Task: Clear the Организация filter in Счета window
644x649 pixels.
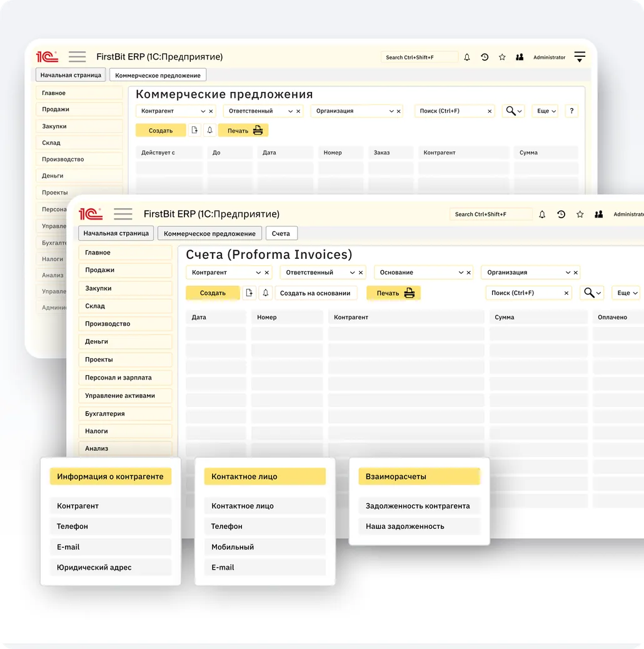Action: tap(575, 273)
